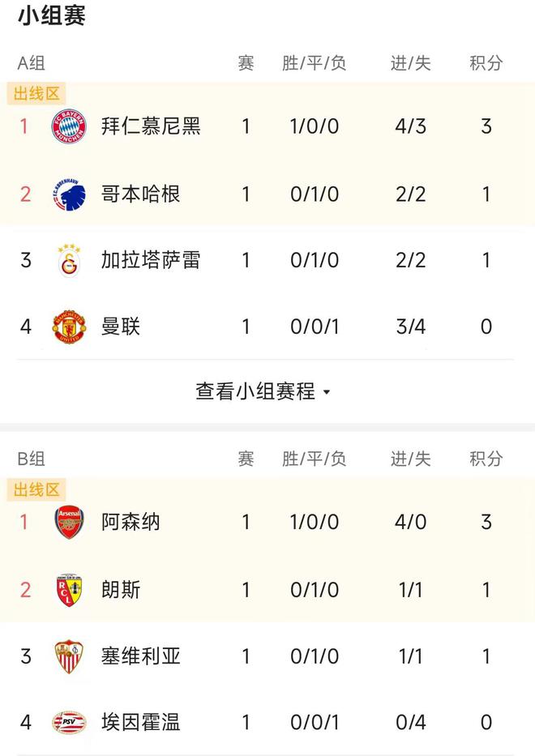Open the Bayern Munich club logo
535x756 pixels.
(x=69, y=126)
